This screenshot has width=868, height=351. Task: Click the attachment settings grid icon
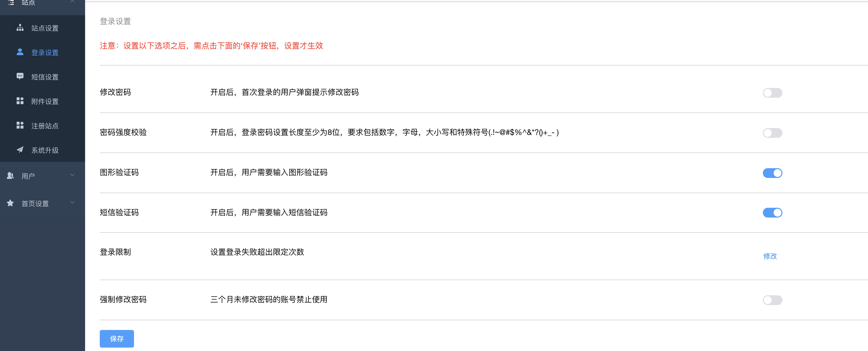point(20,101)
